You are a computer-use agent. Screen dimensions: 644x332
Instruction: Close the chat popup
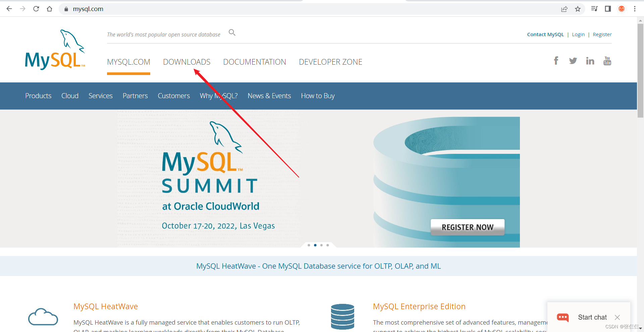pos(618,317)
